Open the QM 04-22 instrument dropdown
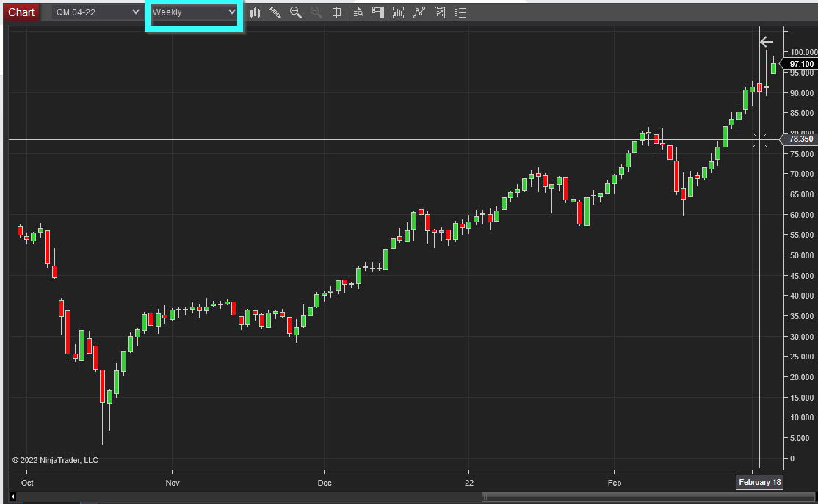Viewport: 818px width, 504px height. (x=97, y=12)
